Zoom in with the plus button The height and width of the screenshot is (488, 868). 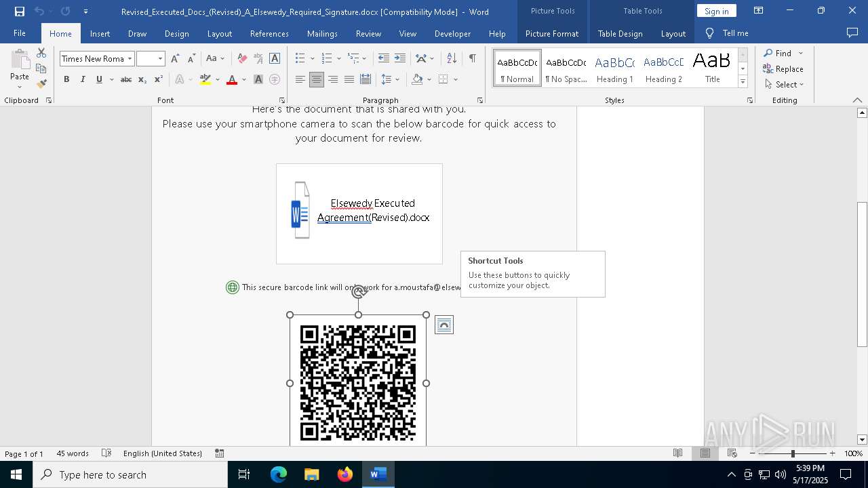[832, 453]
